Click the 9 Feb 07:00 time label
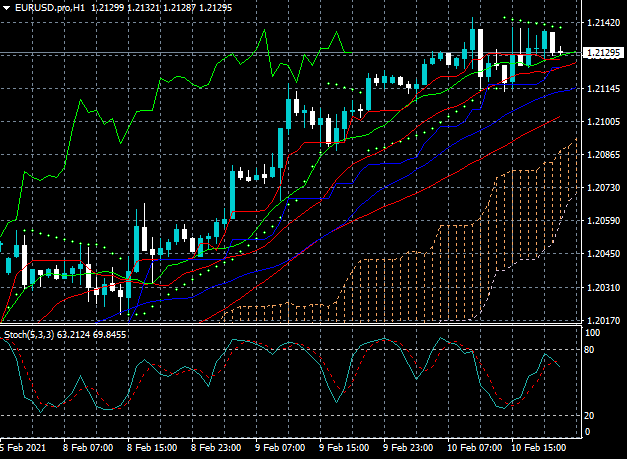This screenshot has width=627, height=459. 280,447
